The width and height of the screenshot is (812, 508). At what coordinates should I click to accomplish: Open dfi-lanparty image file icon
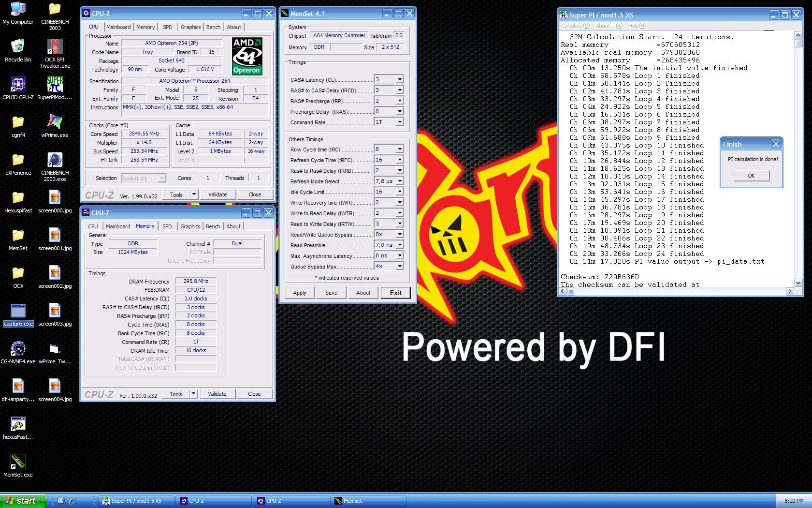18,390
